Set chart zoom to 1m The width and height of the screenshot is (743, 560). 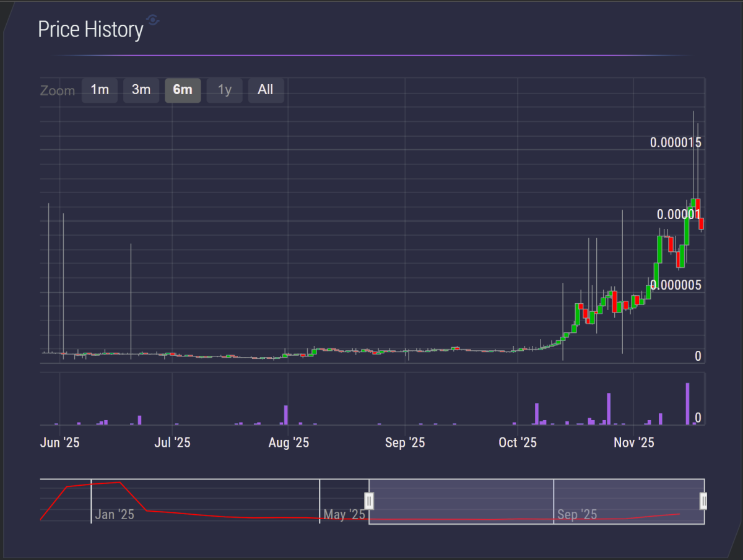[100, 90]
